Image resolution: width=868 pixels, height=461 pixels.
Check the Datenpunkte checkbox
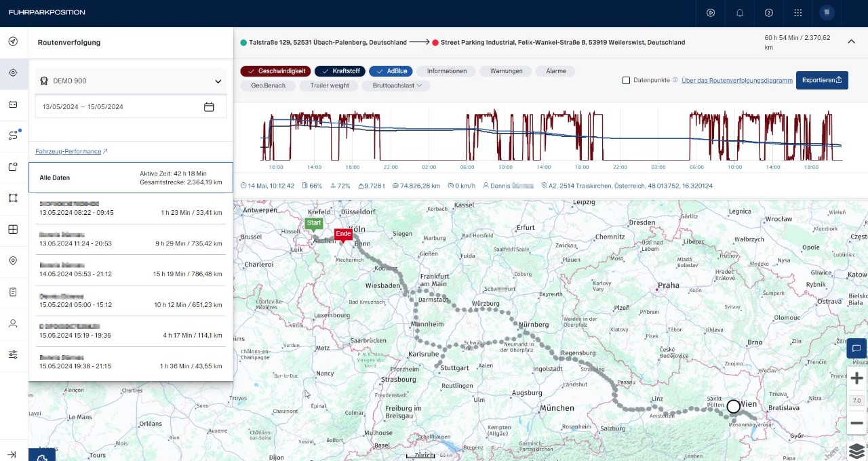(x=627, y=81)
